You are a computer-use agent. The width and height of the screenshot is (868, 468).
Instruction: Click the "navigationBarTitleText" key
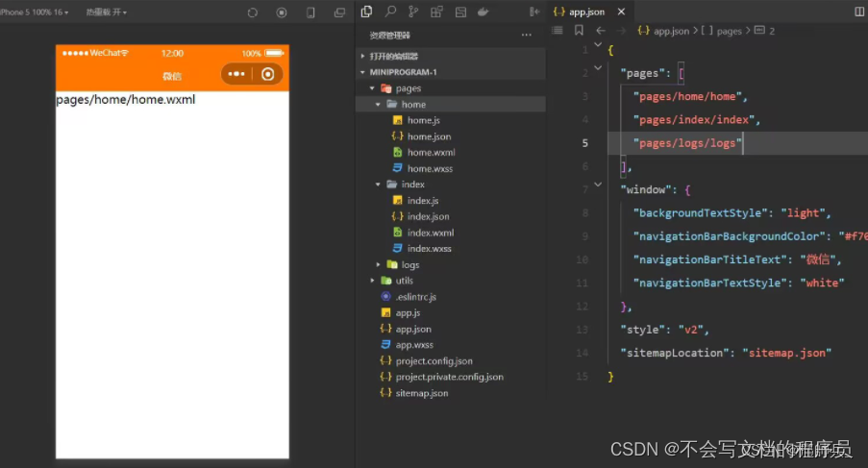(710, 260)
